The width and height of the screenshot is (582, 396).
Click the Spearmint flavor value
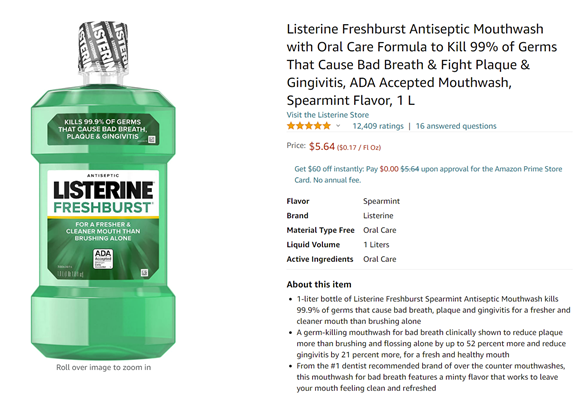tap(381, 201)
